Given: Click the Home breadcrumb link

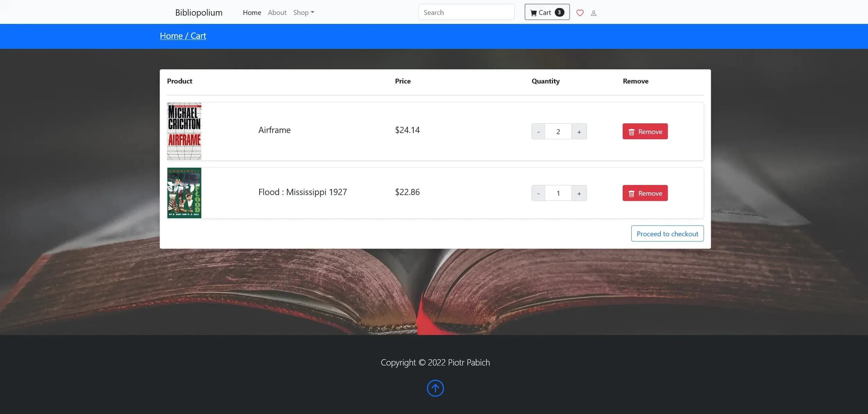Looking at the screenshot, I should click(170, 35).
